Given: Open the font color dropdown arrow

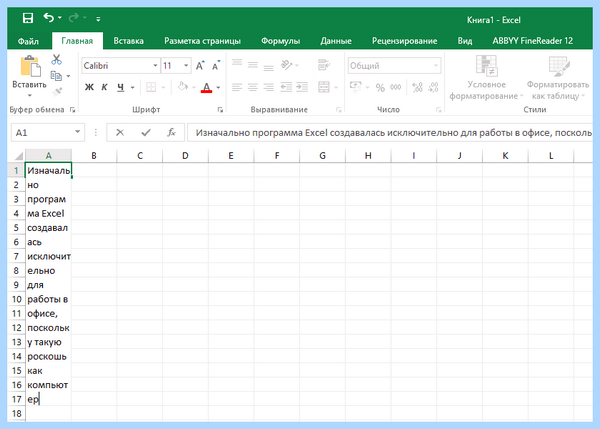Looking at the screenshot, I should (218, 88).
